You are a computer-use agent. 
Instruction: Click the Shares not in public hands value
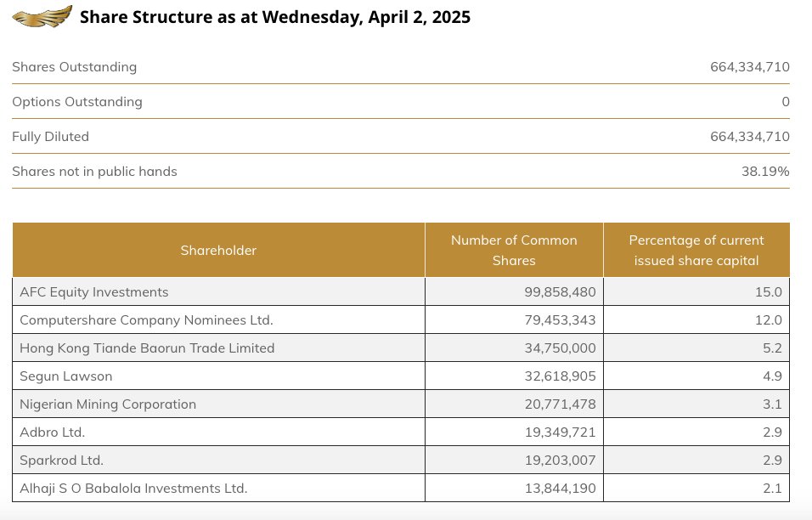765,171
